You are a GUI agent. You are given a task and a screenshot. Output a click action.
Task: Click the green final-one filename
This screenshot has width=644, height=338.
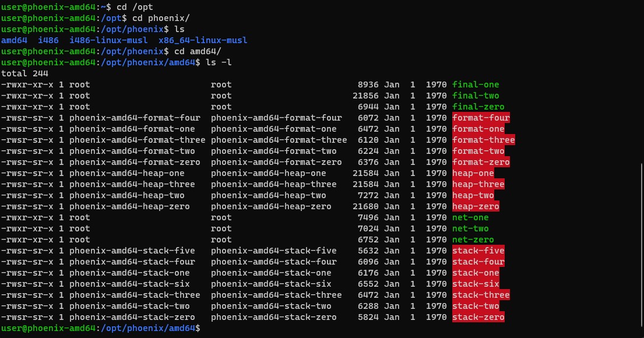pyautogui.click(x=476, y=85)
